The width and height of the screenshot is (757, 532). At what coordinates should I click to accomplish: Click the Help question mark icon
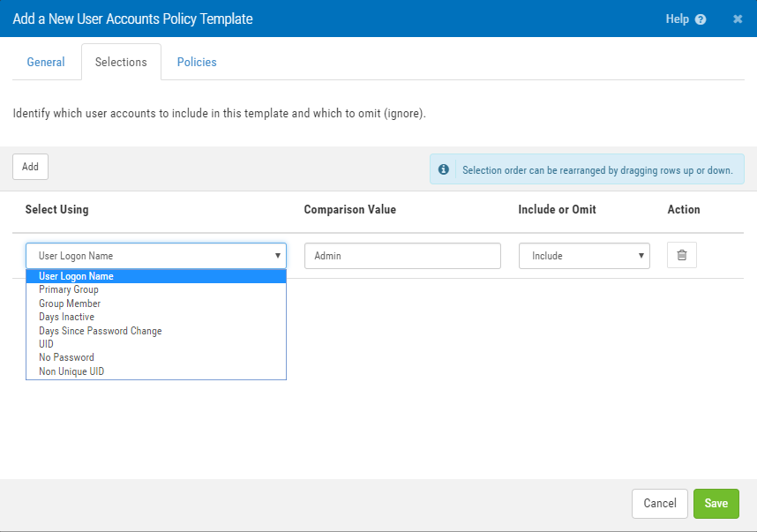(701, 19)
